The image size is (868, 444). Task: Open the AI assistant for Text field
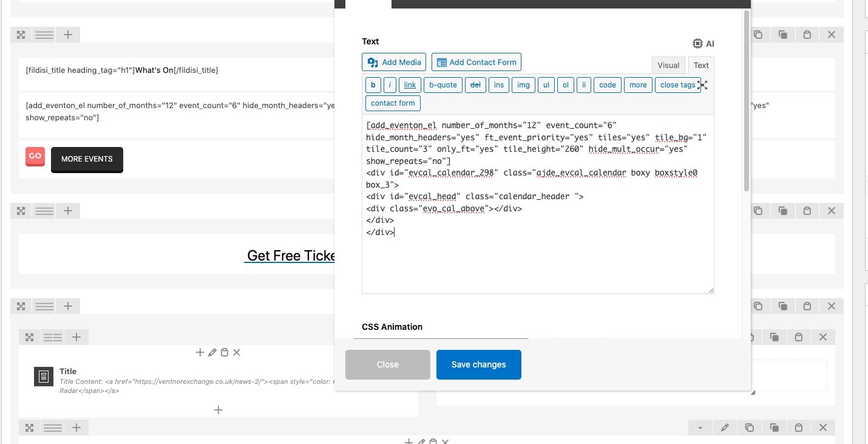tap(704, 44)
